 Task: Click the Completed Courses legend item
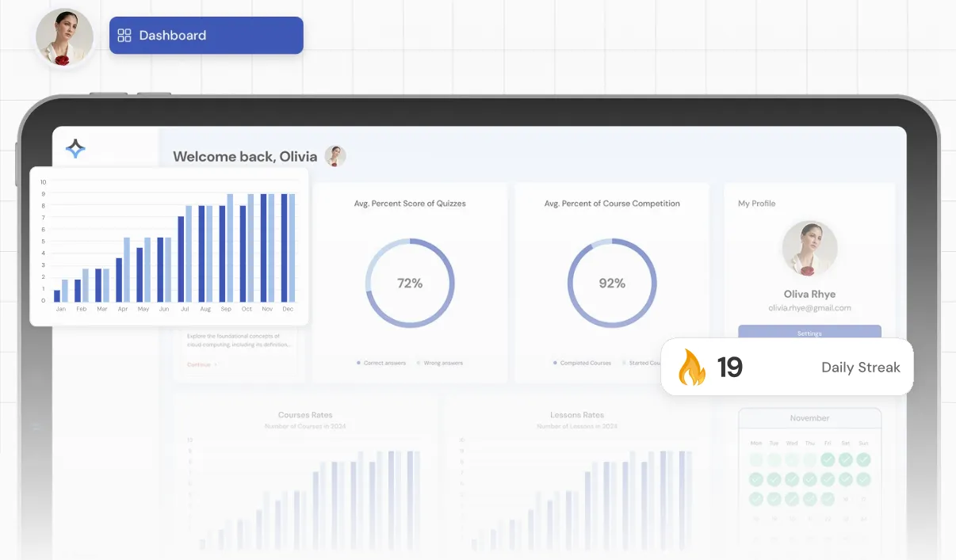pos(583,363)
